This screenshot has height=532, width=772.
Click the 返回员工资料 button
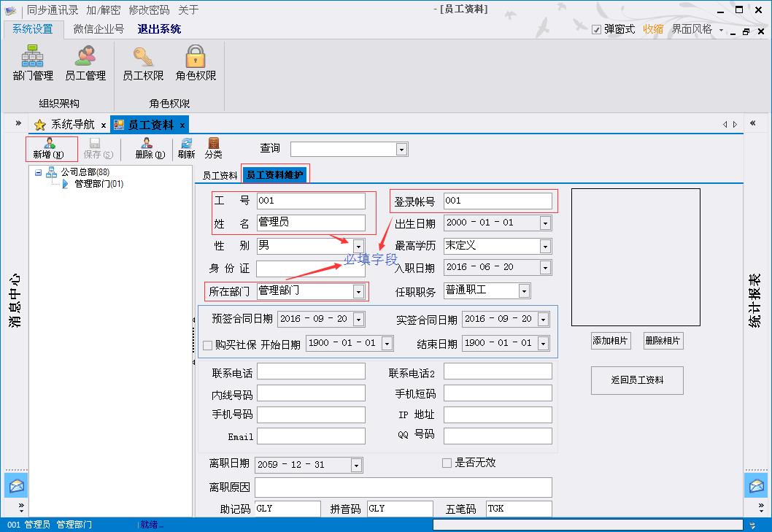coord(637,380)
